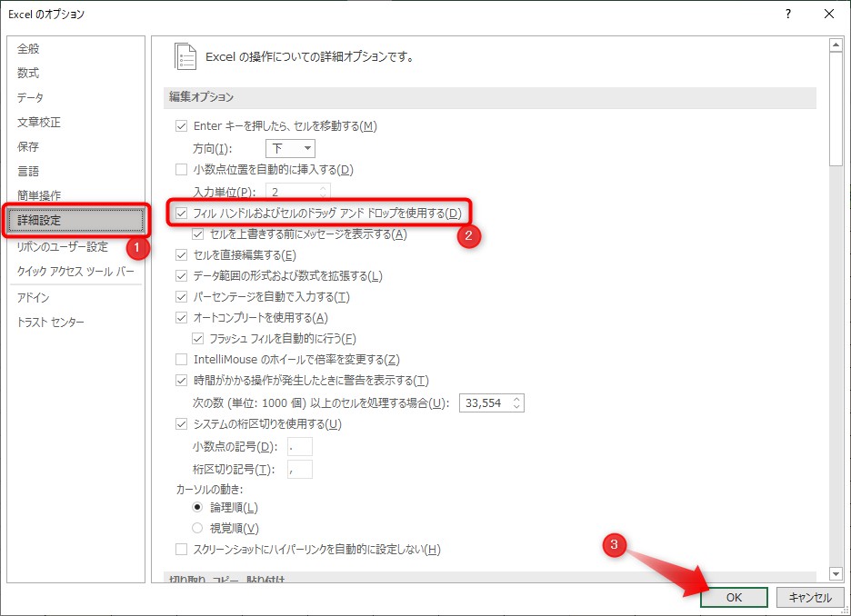Toggle セルを直接編集する checkbox
The height and width of the screenshot is (616, 851).
pos(181,255)
